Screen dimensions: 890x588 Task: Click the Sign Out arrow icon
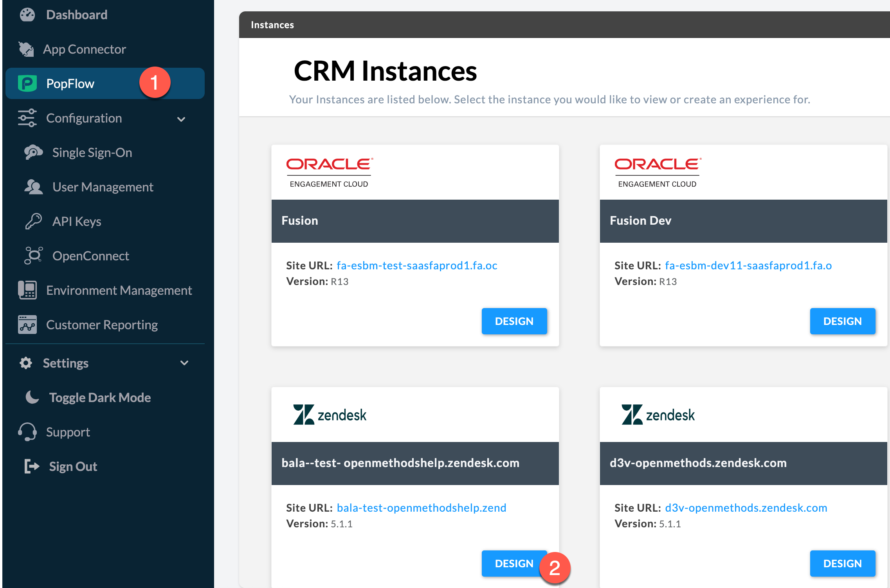[32, 466]
